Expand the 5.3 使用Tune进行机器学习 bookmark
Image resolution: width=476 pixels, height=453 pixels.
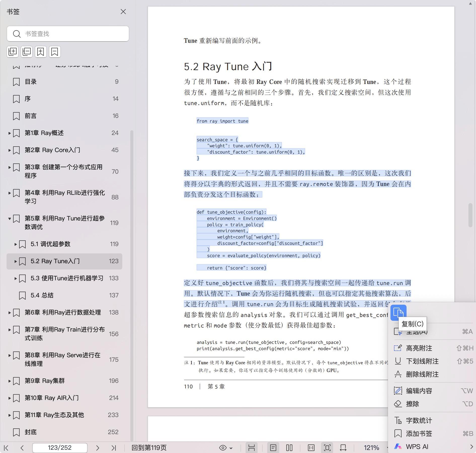click(x=15, y=278)
